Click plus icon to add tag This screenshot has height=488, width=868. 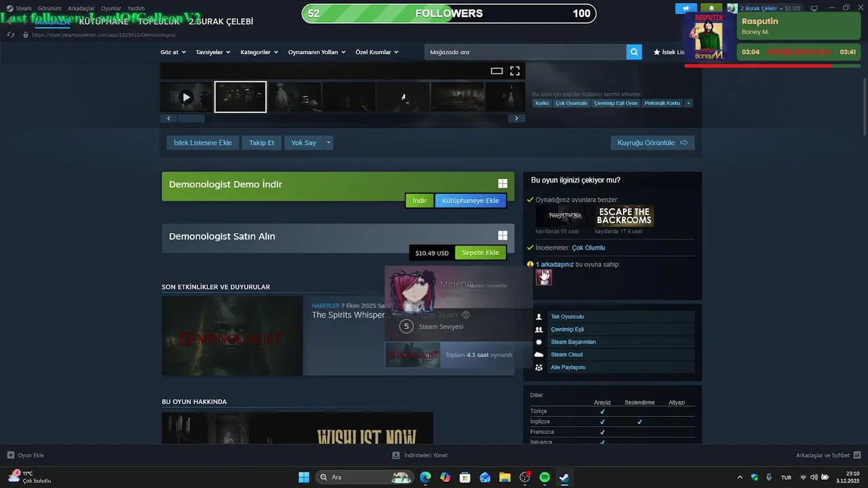point(688,103)
